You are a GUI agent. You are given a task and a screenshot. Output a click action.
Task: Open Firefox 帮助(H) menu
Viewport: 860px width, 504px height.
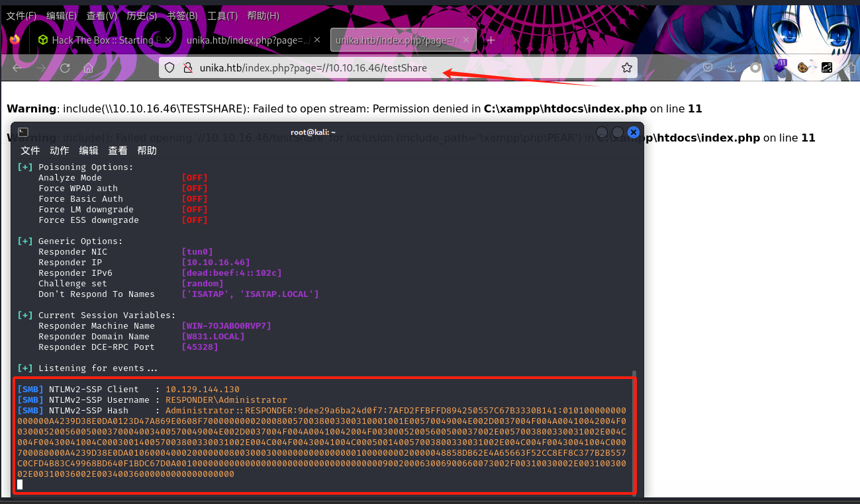(263, 15)
